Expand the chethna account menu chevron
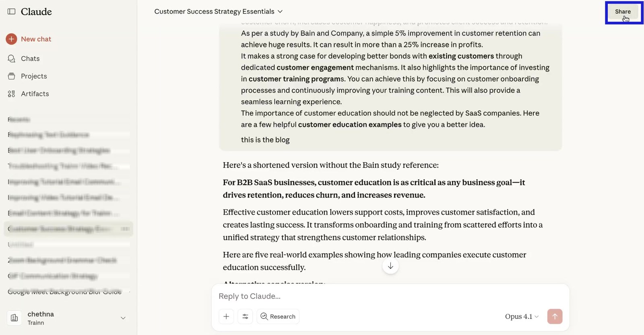The image size is (644, 335). pos(123,318)
